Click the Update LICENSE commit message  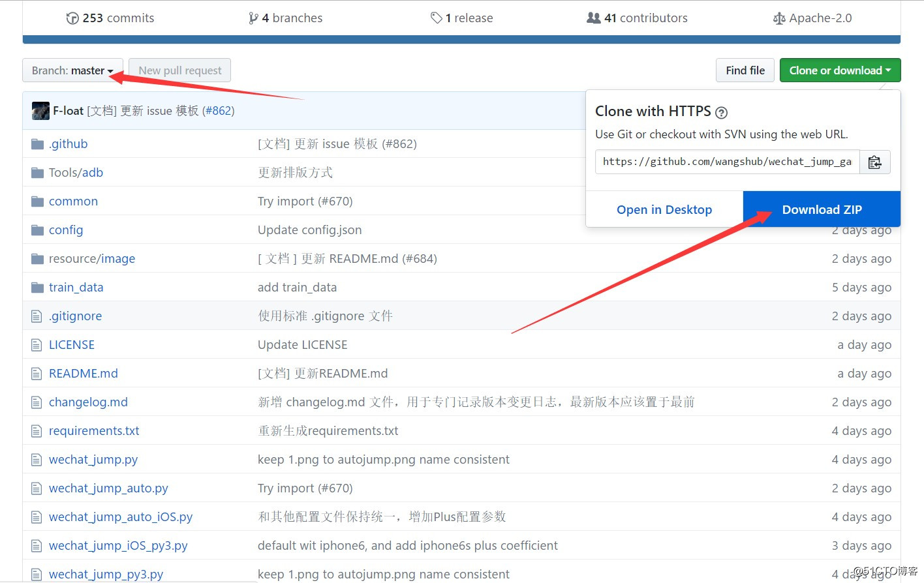point(302,345)
